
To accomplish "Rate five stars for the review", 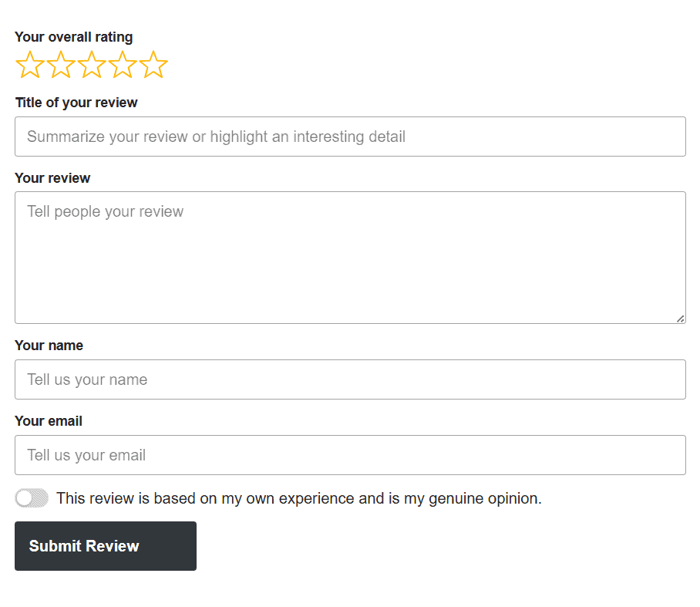I will (x=153, y=65).
